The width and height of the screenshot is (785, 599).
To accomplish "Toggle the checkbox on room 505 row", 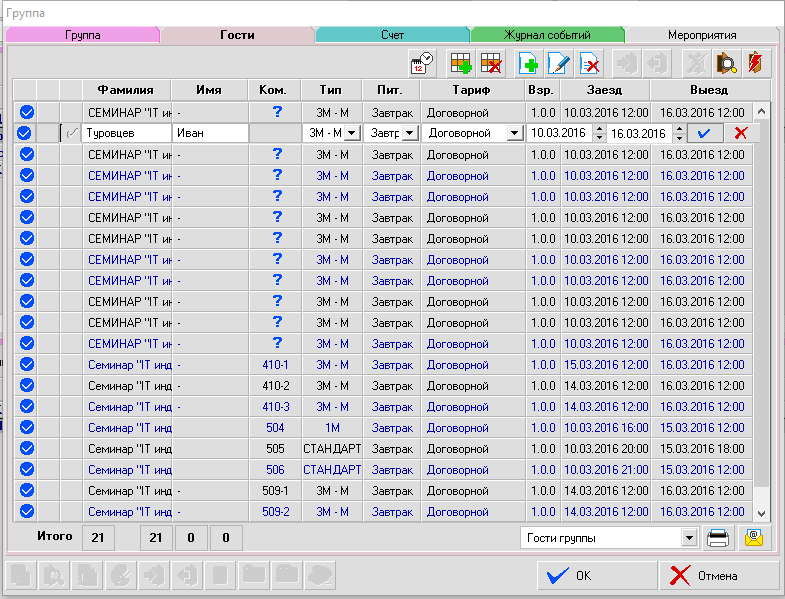I will 27,448.
